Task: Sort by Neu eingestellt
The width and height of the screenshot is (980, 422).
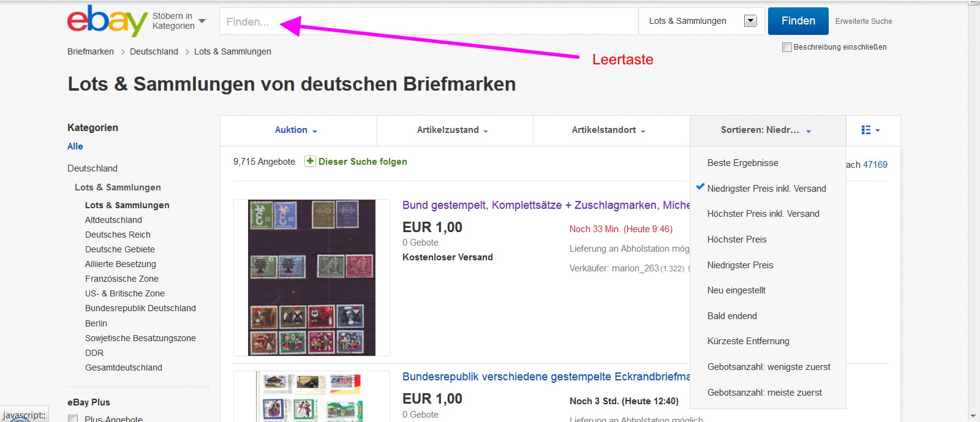Action: [x=736, y=290]
